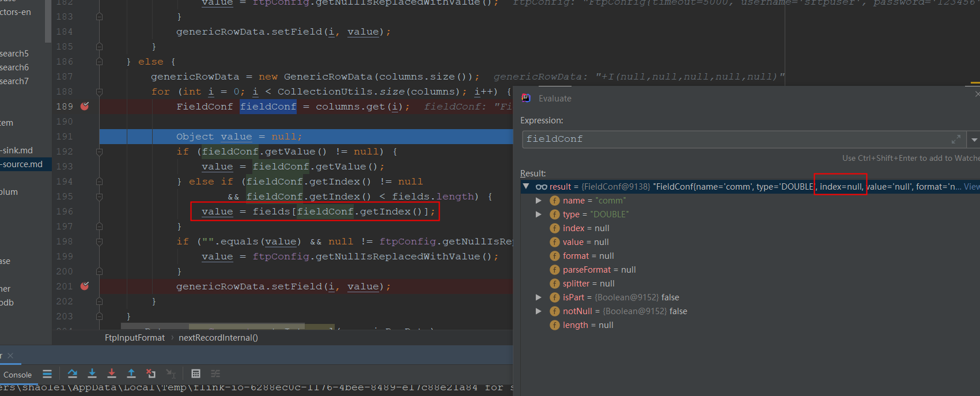Image resolution: width=980 pixels, height=396 pixels.
Task: Click the Step Into debug icon
Action: click(92, 374)
